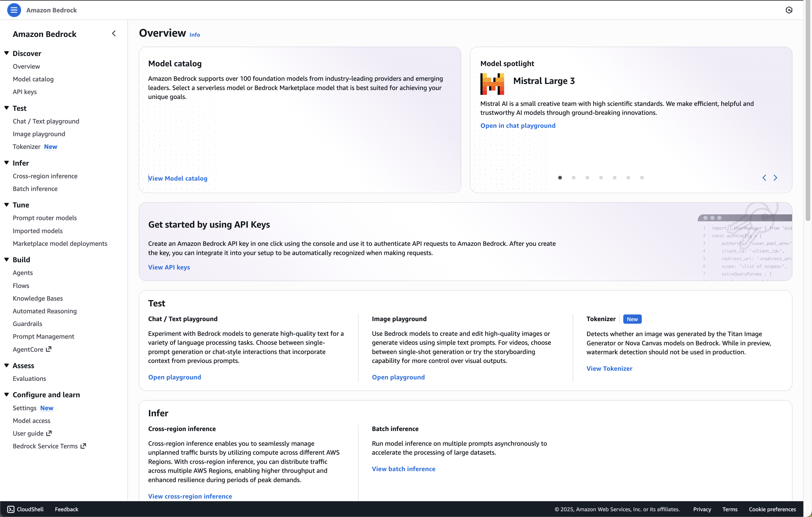Open Marketplace model deployments

(60, 243)
